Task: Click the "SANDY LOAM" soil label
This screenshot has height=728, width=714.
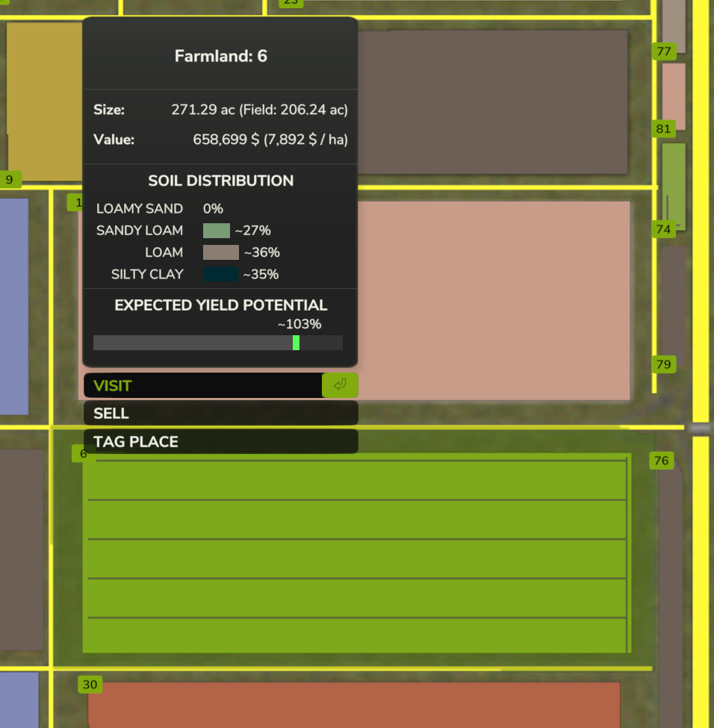Action: (x=140, y=230)
